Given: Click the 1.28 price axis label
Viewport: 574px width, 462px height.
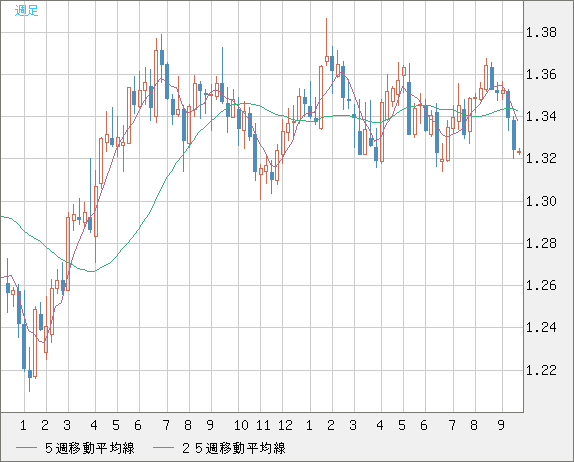Looking at the screenshot, I should 541,243.
